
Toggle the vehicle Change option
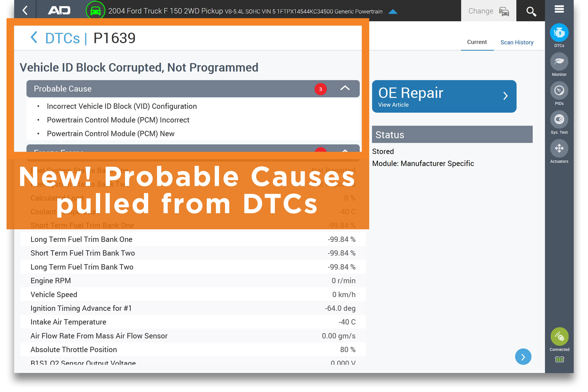click(x=487, y=11)
